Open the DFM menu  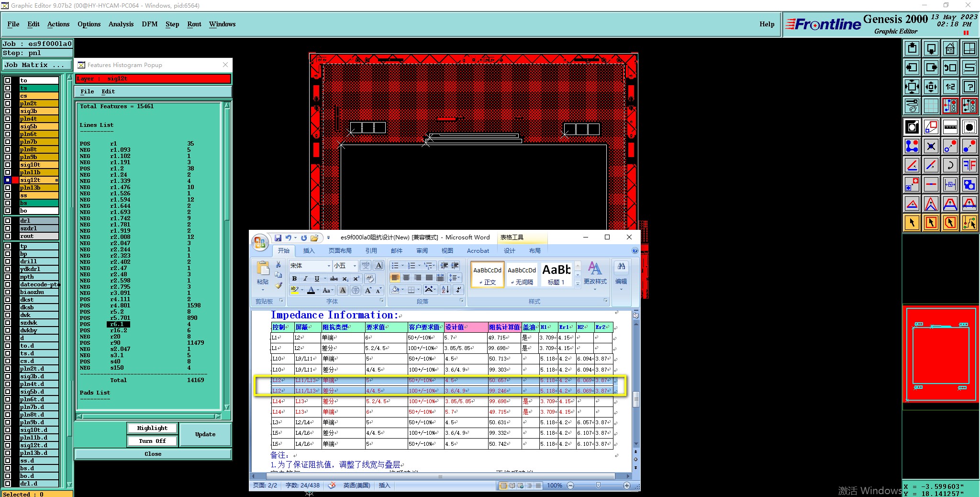150,24
